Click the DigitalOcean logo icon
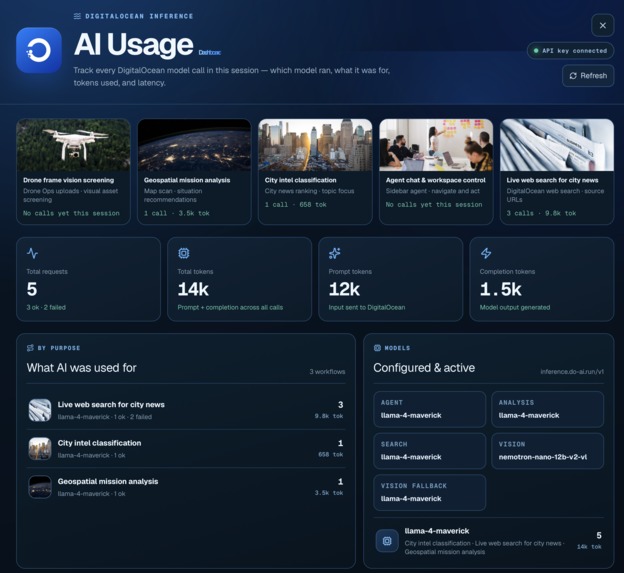Viewport: 624px width, 573px height. (x=39, y=50)
